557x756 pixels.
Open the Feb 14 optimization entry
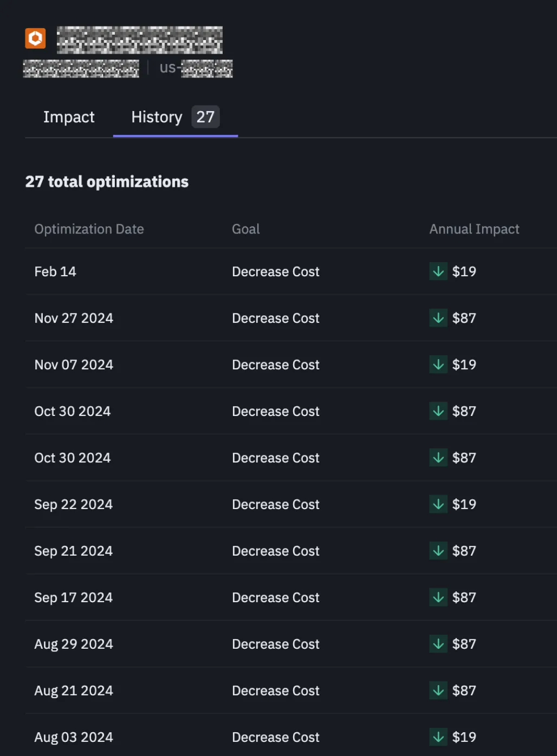pyautogui.click(x=55, y=271)
